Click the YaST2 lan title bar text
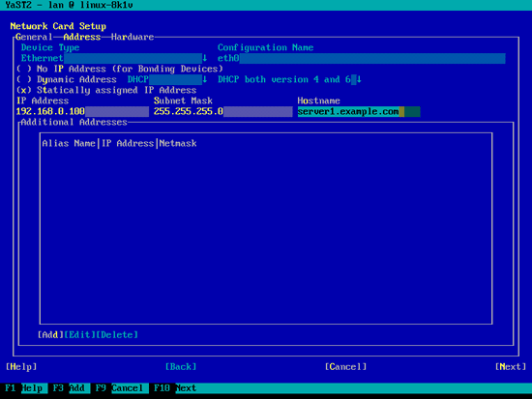 [x=69, y=5]
